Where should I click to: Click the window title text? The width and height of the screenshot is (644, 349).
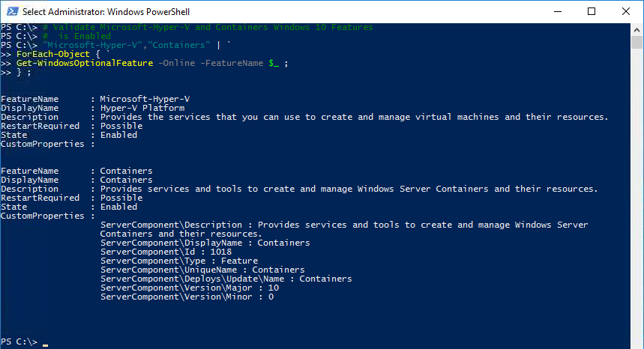coord(106,12)
